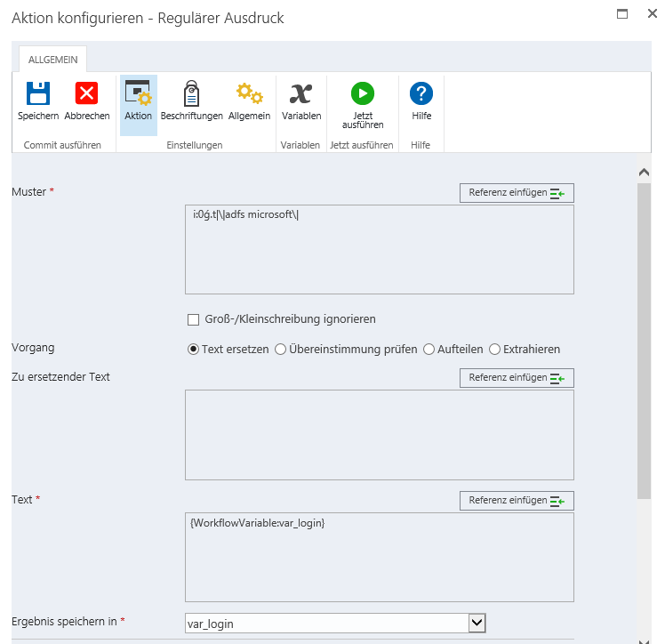
Task: Select the Übereinstimmung prüfen radio option
Action: [280, 350]
